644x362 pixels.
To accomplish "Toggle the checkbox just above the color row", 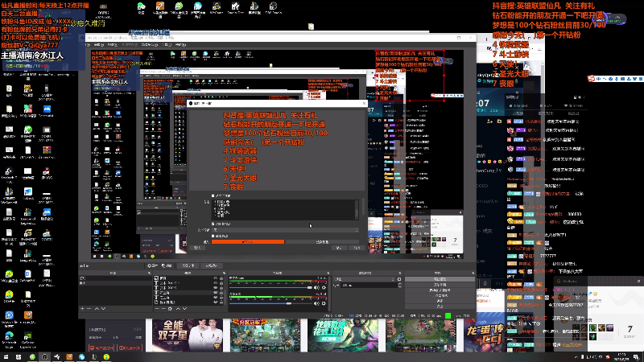I will pos(213,236).
